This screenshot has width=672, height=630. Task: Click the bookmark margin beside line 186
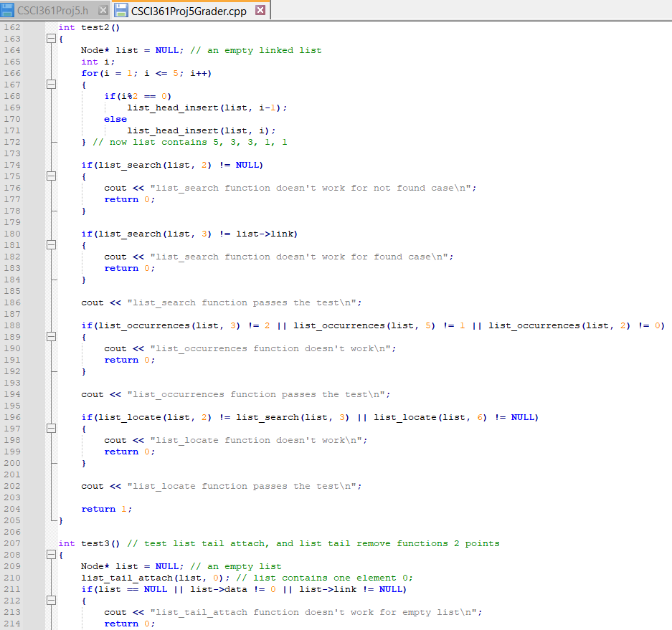pyautogui.click(x=32, y=302)
